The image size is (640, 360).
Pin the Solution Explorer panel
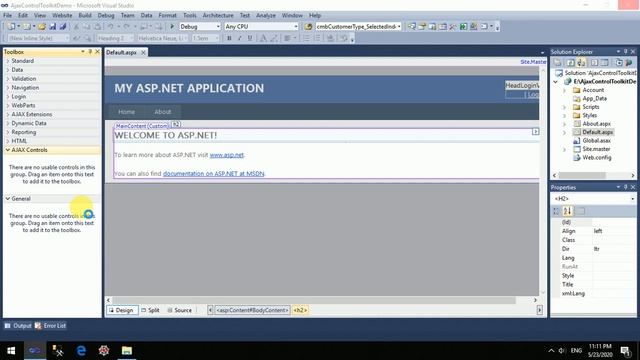[625, 52]
